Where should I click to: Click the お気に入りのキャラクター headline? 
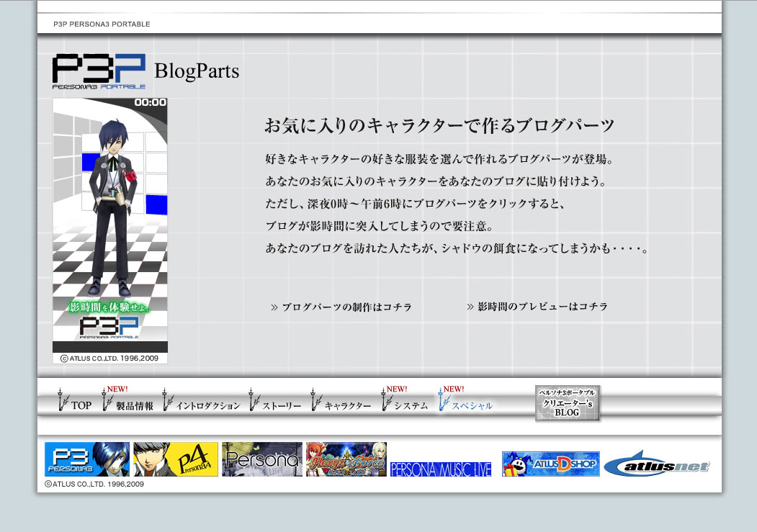(x=439, y=125)
